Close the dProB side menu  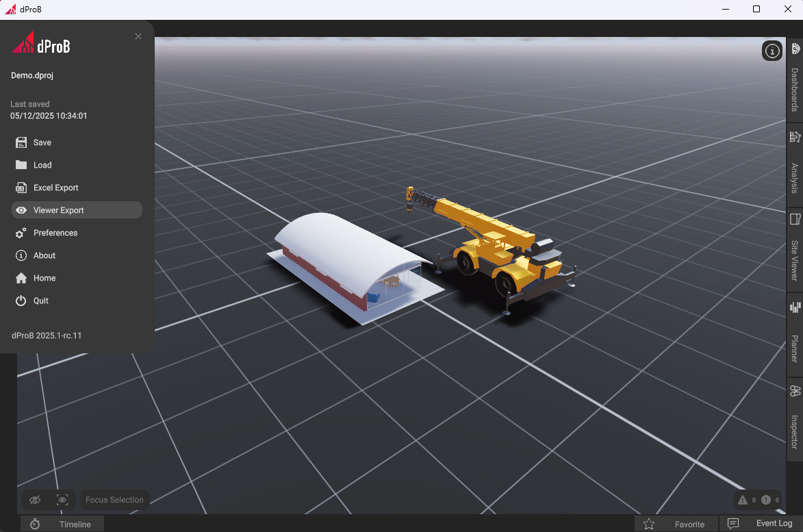tap(138, 36)
